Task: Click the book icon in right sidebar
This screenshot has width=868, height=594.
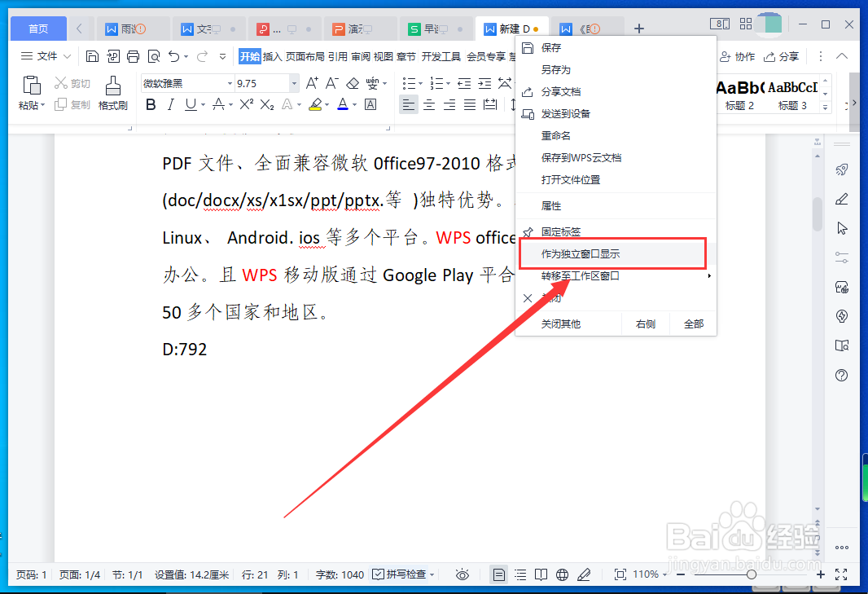Action: tap(841, 345)
